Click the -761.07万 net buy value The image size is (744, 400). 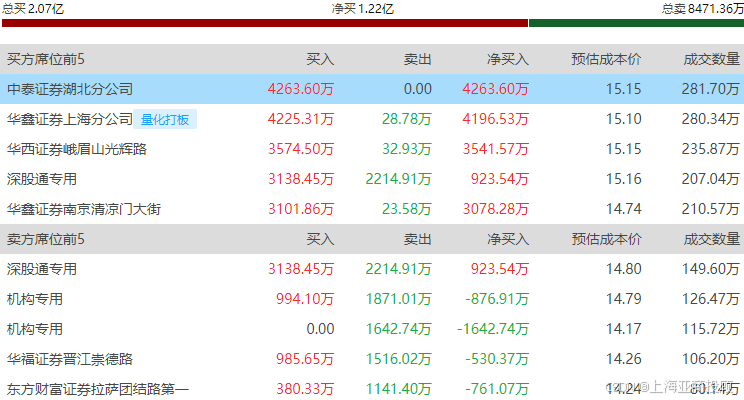[497, 389]
